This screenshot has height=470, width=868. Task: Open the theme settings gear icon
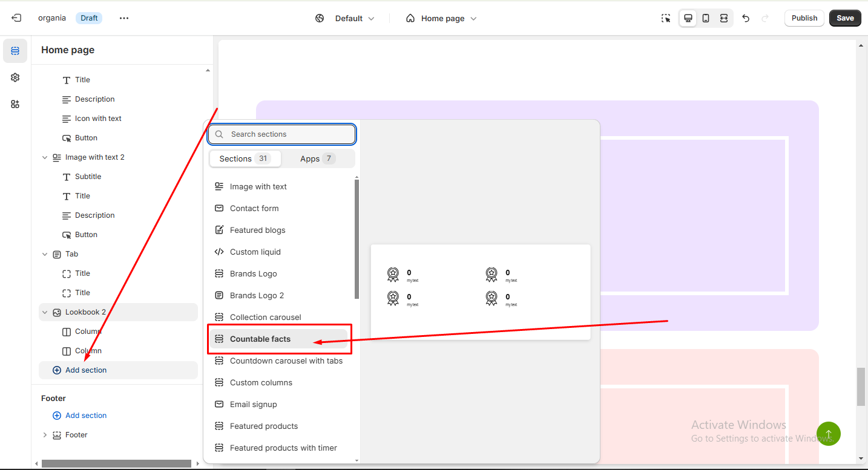tap(15, 77)
